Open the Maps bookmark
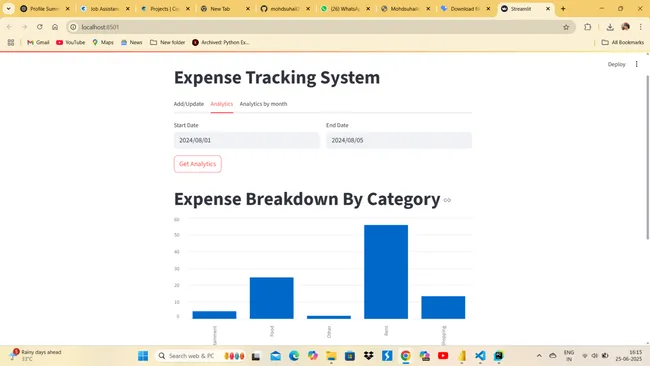This screenshot has width=650, height=366. 103,42
